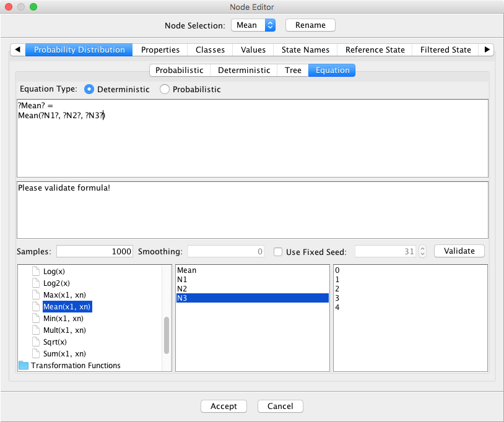Image resolution: width=504 pixels, height=422 pixels.
Task: Click the Transformation Functions folder icon
Action: pos(24,366)
